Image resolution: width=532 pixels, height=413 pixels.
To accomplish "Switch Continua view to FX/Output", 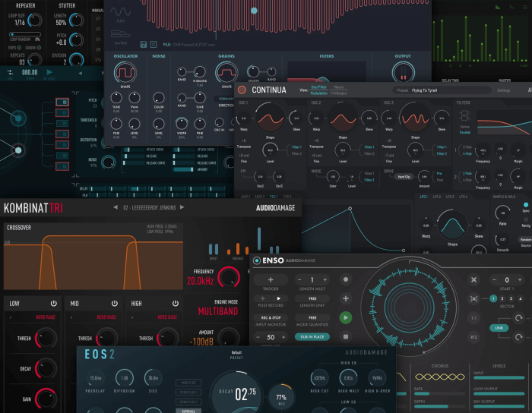I will pos(339,93).
